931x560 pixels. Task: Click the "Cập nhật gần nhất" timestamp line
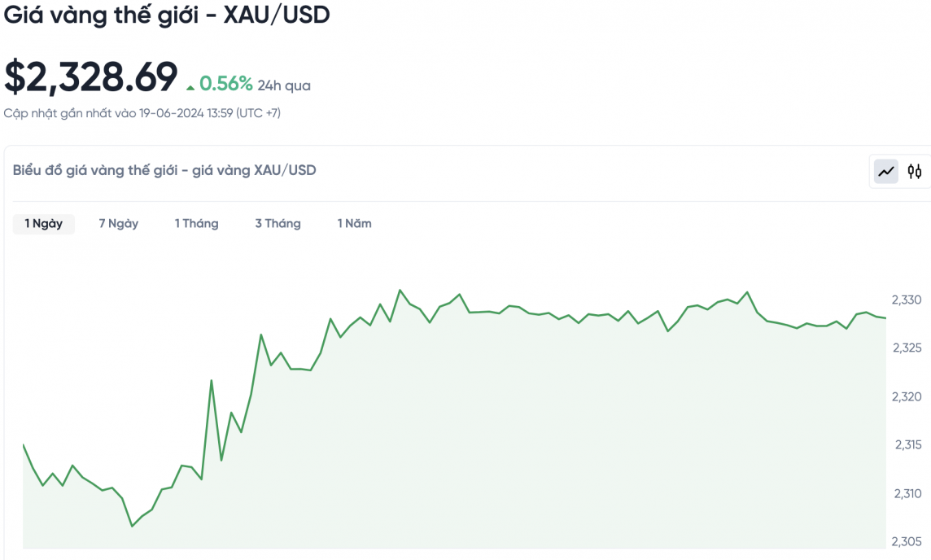click(142, 113)
